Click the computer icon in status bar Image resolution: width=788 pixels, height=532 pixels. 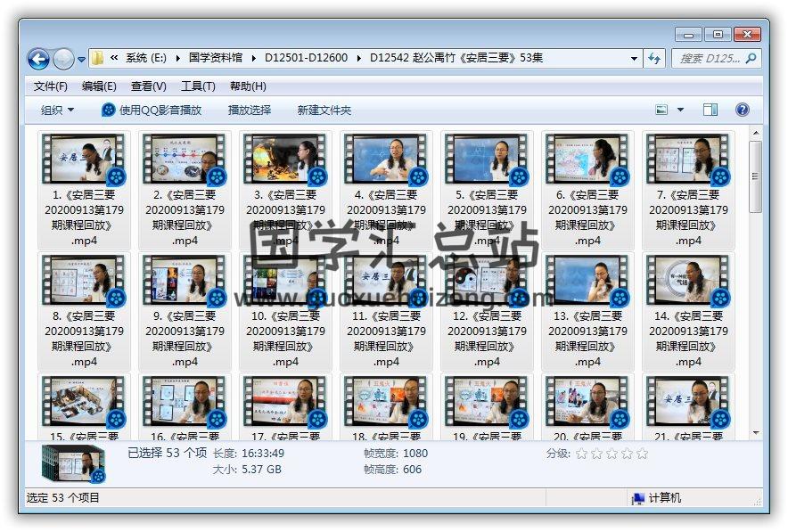coord(638,498)
